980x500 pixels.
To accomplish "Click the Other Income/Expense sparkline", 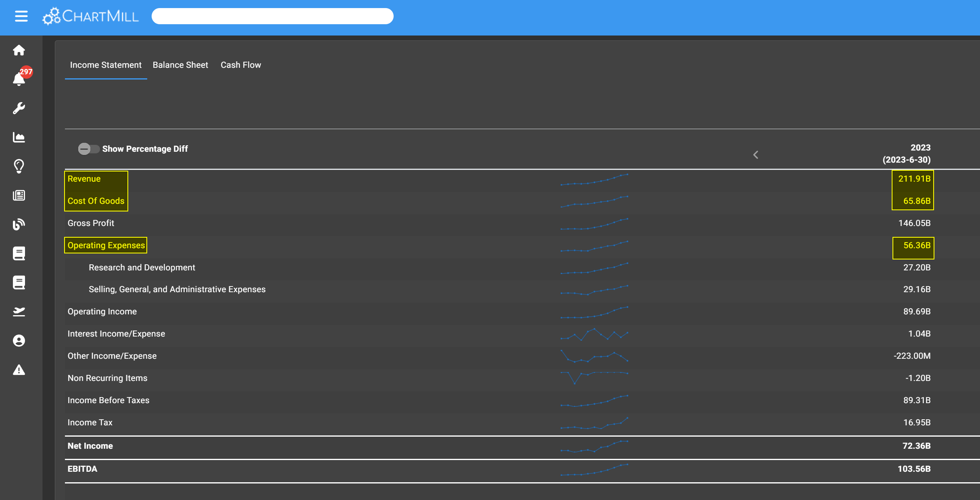I will coord(594,356).
